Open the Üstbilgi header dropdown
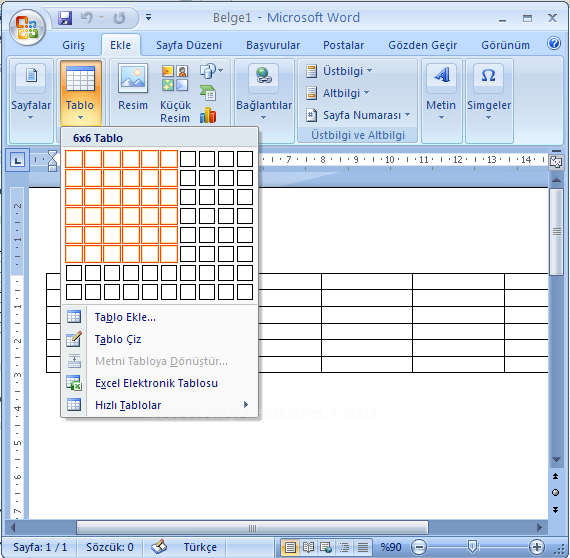 pyautogui.click(x=339, y=71)
